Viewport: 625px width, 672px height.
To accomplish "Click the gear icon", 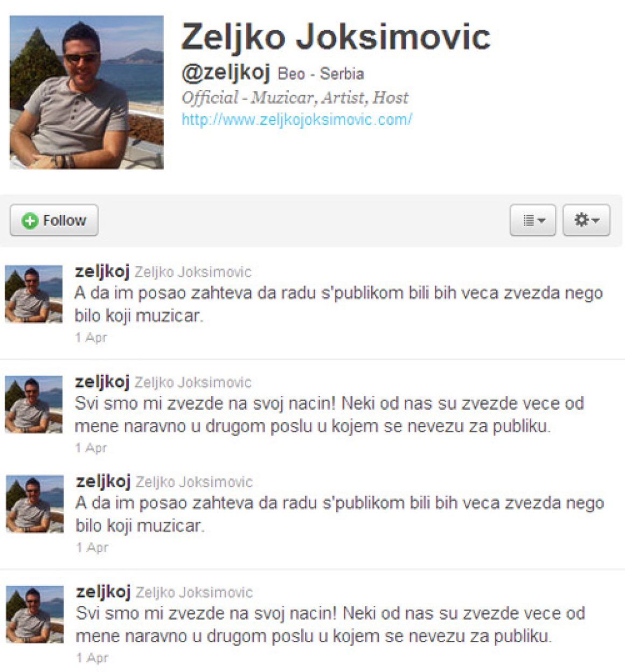I will (x=581, y=220).
